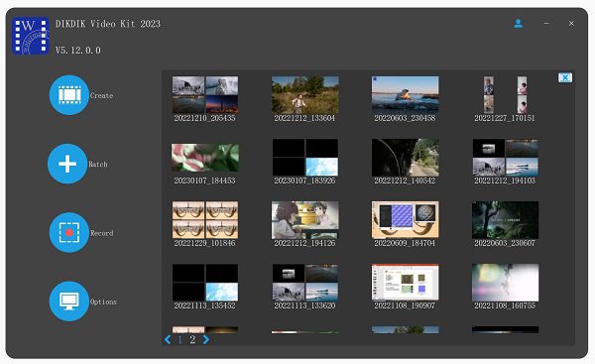
Task: Open thumbnail 20221113_135452
Action: (x=205, y=283)
